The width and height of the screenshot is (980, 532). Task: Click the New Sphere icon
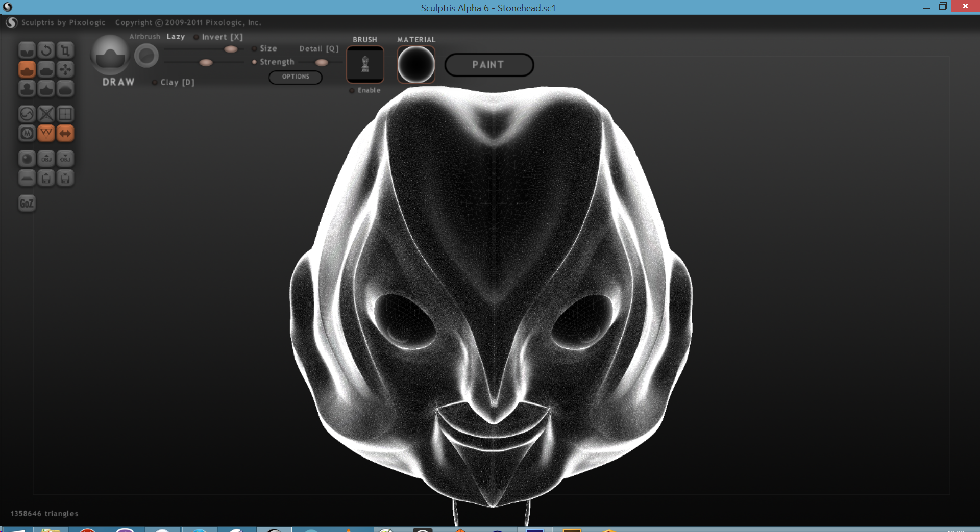click(27, 159)
